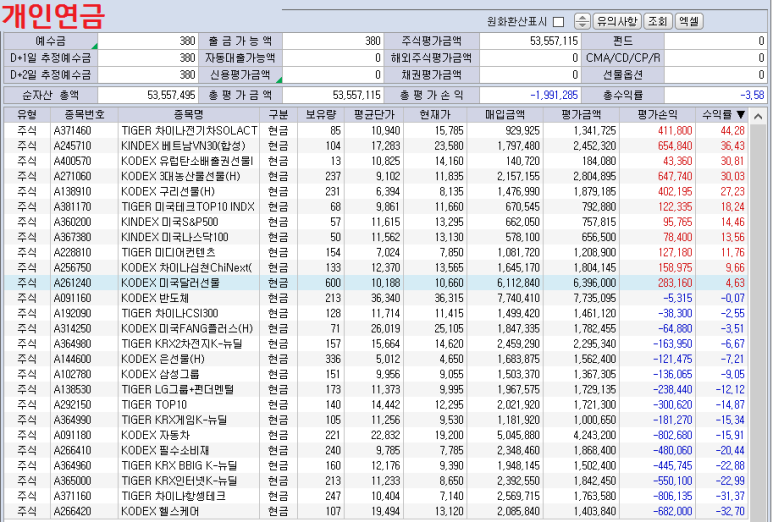Toggle the 원화환산표시 checkbox
This screenshot has height=522, width=773.
(558, 22)
